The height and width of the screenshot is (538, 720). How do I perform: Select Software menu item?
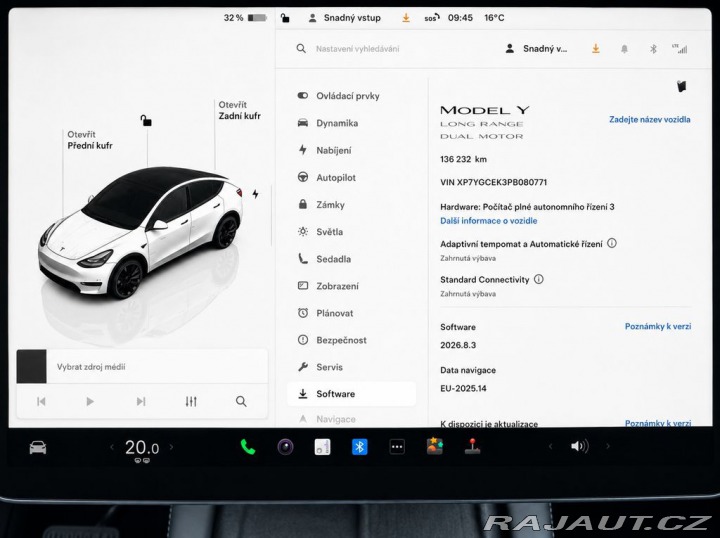tap(351, 394)
